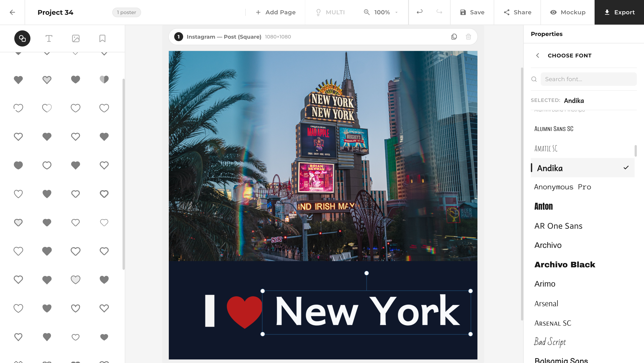Open the shapes elements tab
The width and height of the screenshot is (644, 363).
pos(22,38)
